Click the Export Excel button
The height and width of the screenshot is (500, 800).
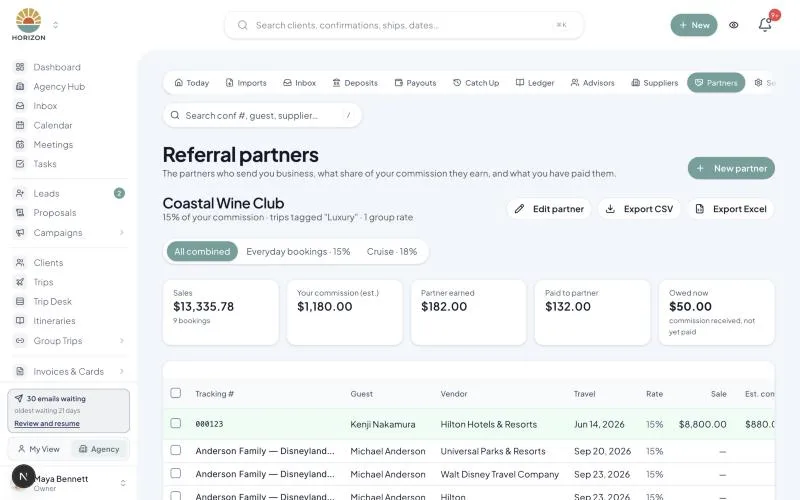click(731, 209)
